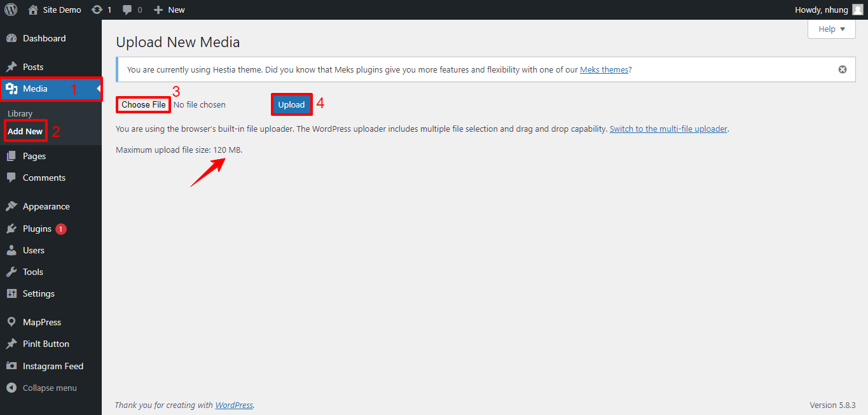Open the New item in admin bar
Viewport: 868px width, 415px height.
(x=169, y=9)
